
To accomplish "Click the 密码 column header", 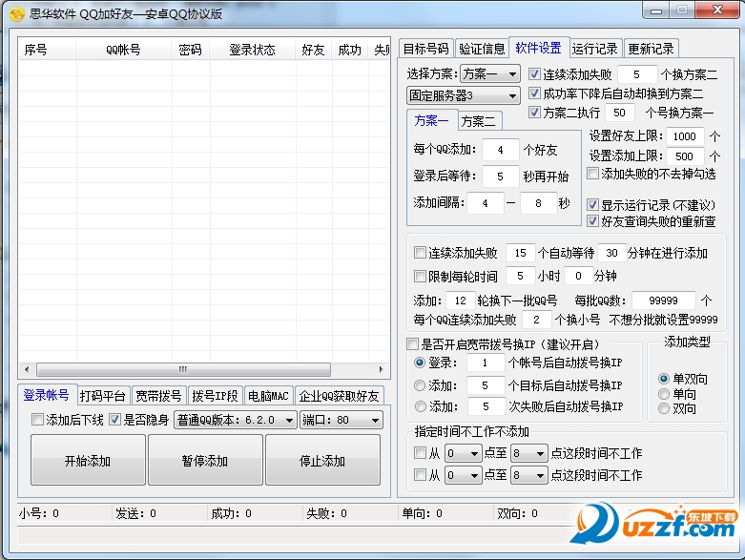I will click(191, 50).
